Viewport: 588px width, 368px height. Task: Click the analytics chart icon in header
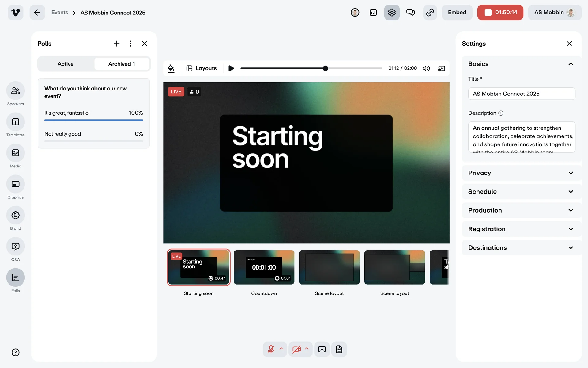point(373,13)
